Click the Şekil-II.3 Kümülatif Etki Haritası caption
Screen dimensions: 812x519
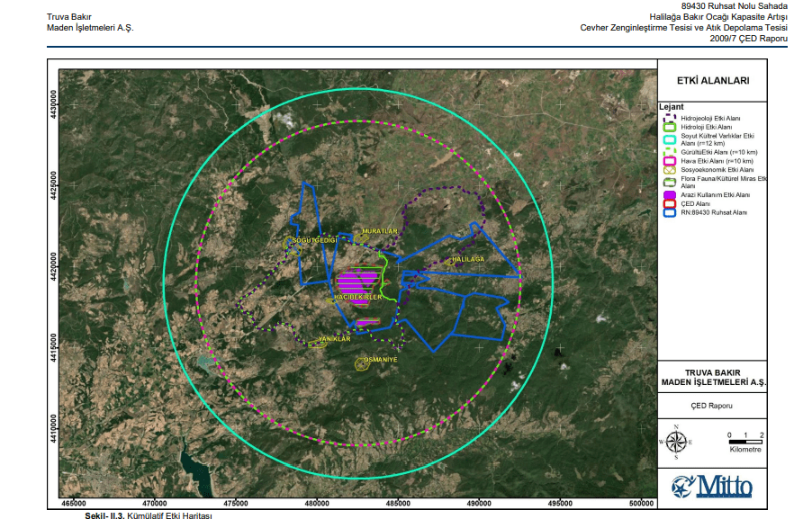coord(148,515)
